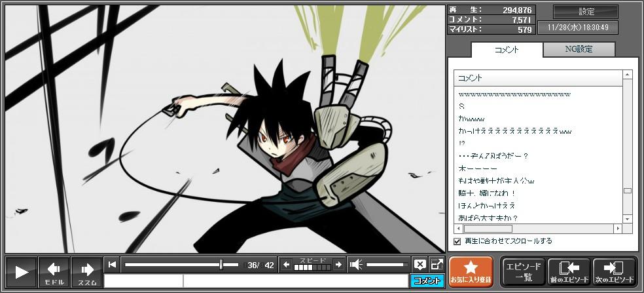Image resolution: width=644 pixels, height=293 pixels.
Task: Advance a page with ススム
Action: pos(86,272)
